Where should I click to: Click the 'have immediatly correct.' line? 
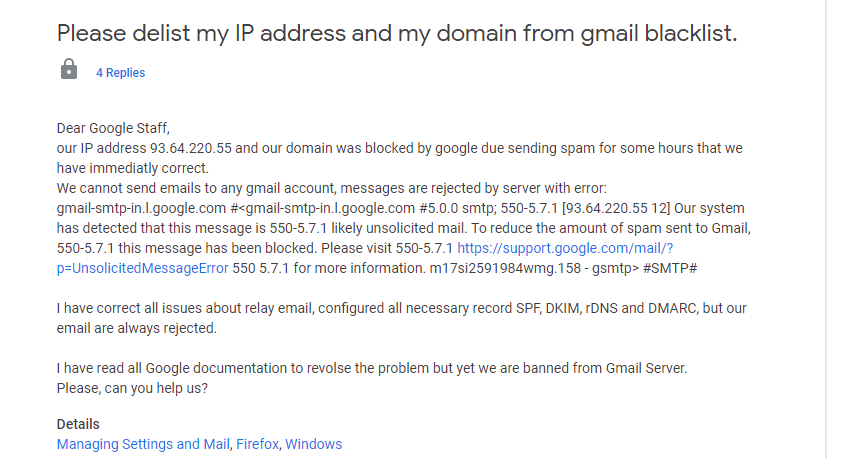(x=133, y=168)
